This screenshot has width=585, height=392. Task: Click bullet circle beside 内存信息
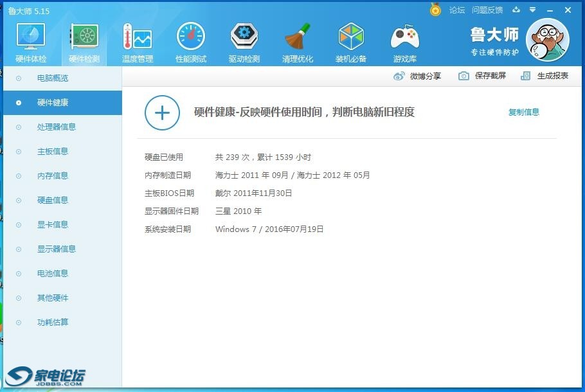(19, 176)
